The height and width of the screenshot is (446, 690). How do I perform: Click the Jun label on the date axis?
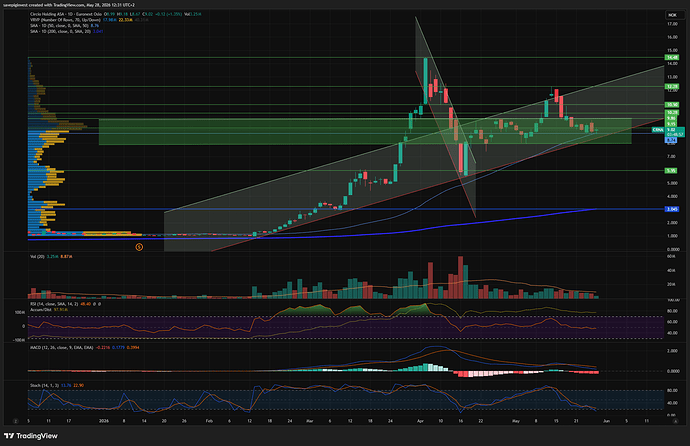(x=606, y=421)
